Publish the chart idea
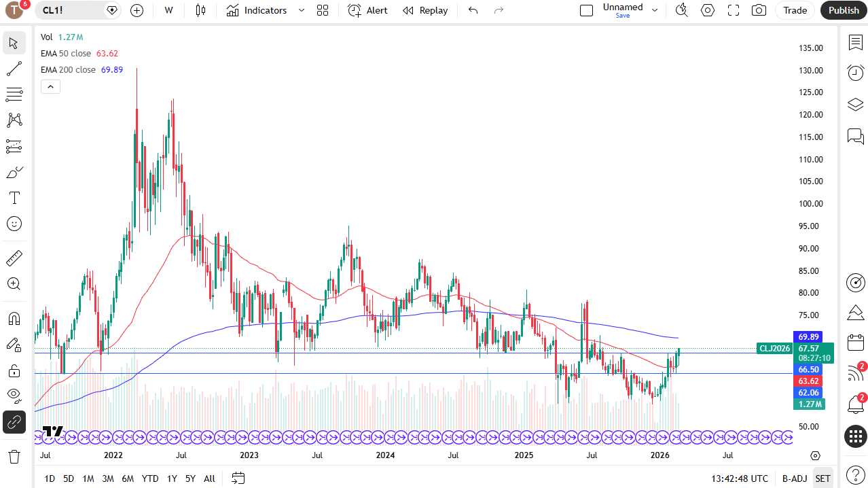The height and width of the screenshot is (488, 868). pos(844,10)
